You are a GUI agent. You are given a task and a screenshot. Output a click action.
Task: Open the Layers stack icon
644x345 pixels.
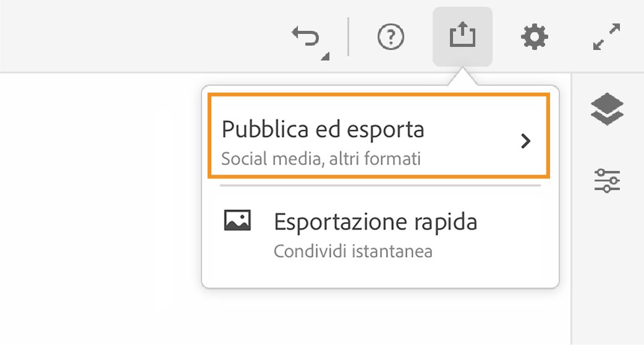(607, 109)
